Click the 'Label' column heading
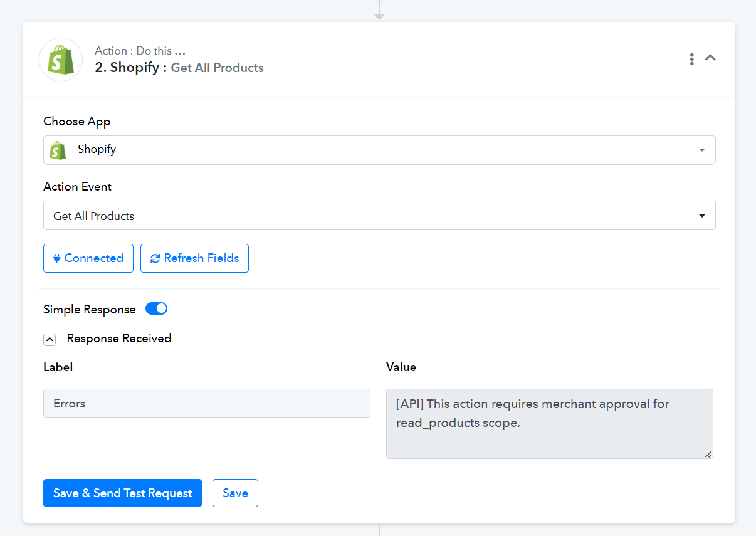Viewport: 756px width, 536px height. pyautogui.click(x=58, y=367)
